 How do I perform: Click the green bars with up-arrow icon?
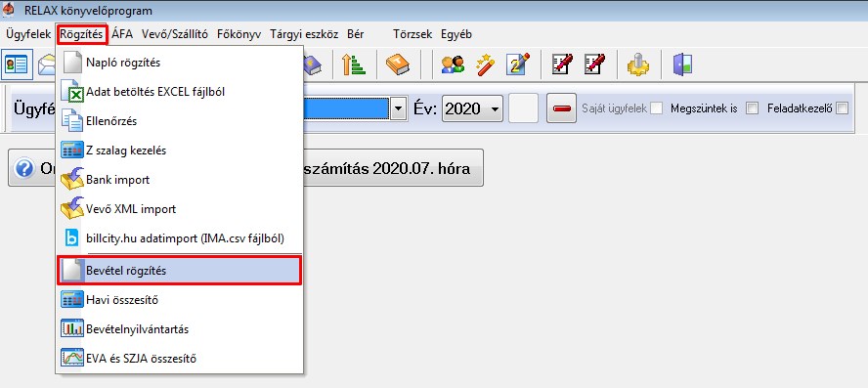354,65
